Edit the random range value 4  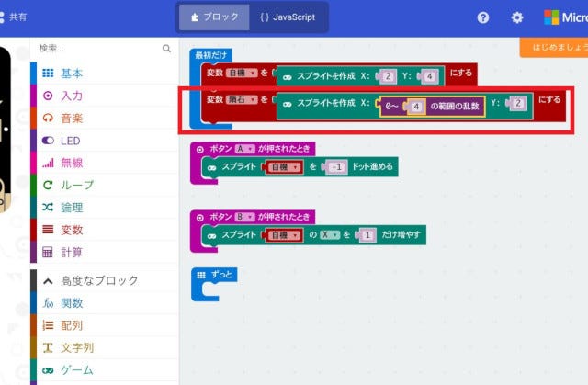coord(415,107)
